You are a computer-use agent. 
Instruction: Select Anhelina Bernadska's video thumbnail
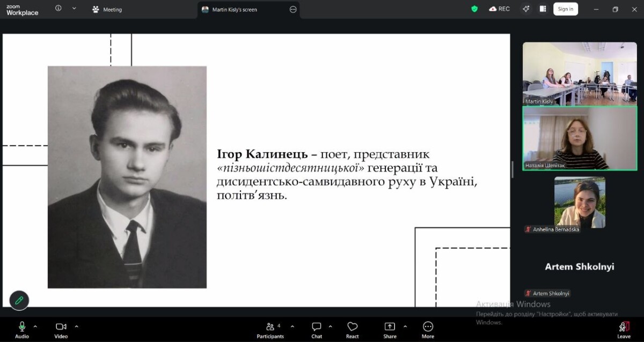point(580,202)
